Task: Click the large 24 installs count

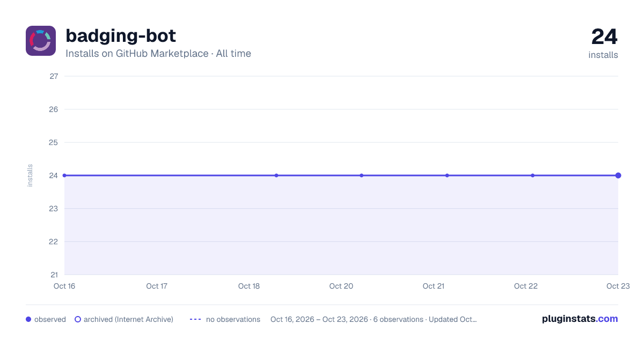Action: [604, 37]
